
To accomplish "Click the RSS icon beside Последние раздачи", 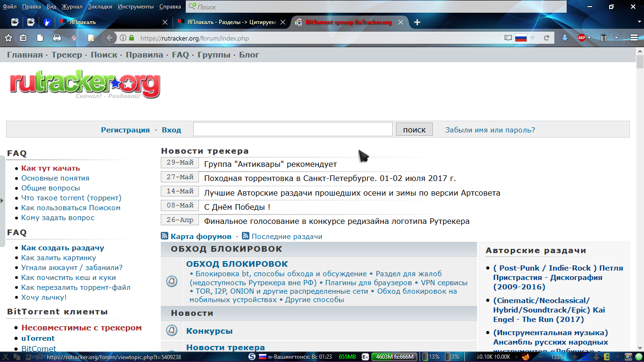I will point(246,236).
